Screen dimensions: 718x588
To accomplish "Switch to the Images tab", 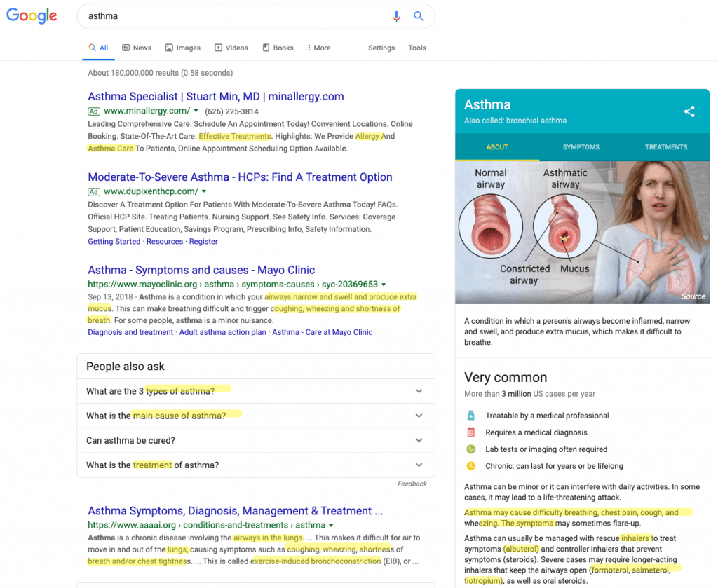I will click(x=183, y=48).
